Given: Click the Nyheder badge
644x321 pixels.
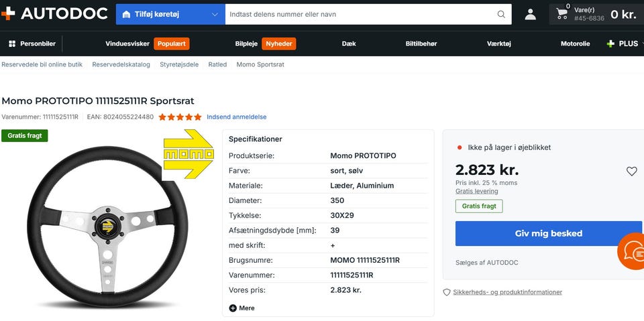Looking at the screenshot, I should click(x=279, y=44).
